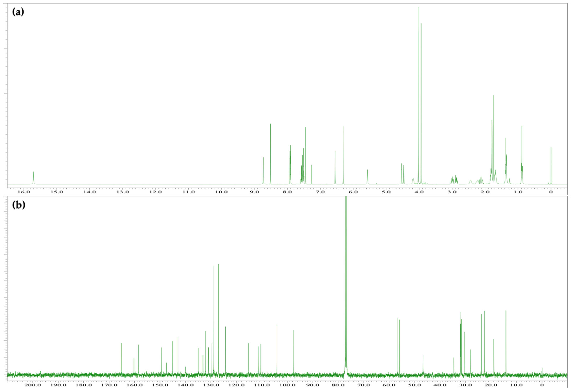Select the TMS peak at 0 ppm in spectrum (a)
The width and height of the screenshot is (572, 392).
[x=551, y=166]
